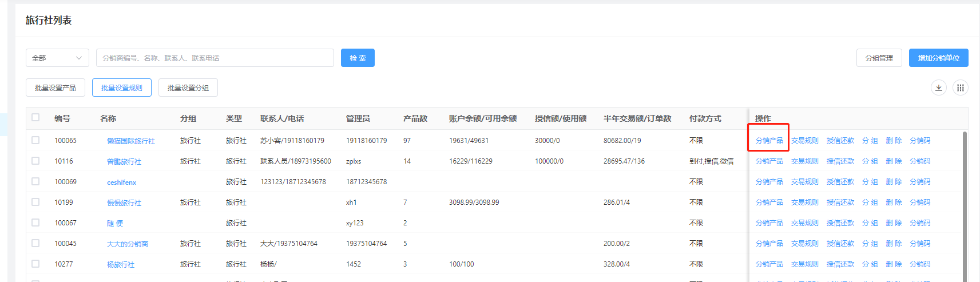This screenshot has width=980, height=282.
Task: Select 批量设置分组 batch option
Action: coord(188,88)
